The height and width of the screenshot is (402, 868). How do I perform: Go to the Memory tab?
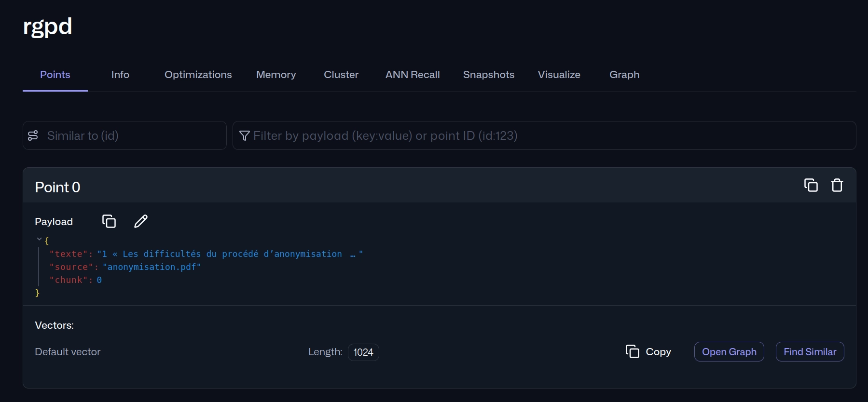point(276,75)
